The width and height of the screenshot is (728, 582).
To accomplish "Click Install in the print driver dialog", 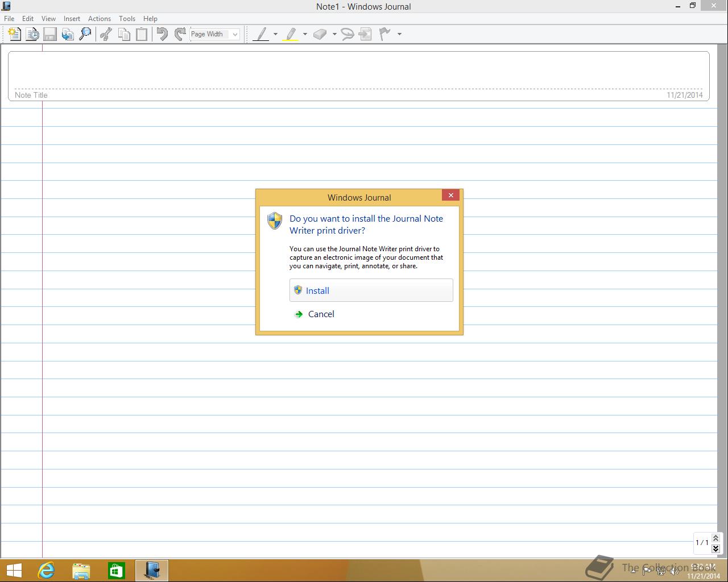I will (x=371, y=290).
